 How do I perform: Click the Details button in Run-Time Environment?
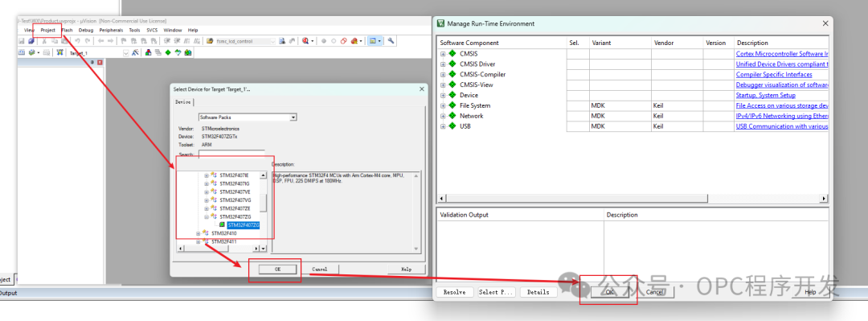[538, 291]
